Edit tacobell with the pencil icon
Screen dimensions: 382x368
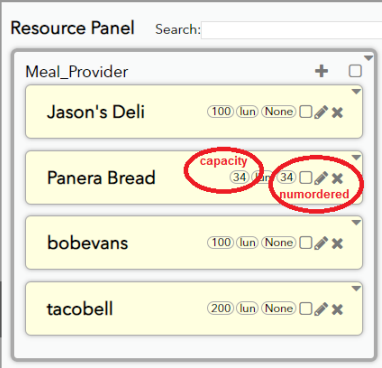321,309
